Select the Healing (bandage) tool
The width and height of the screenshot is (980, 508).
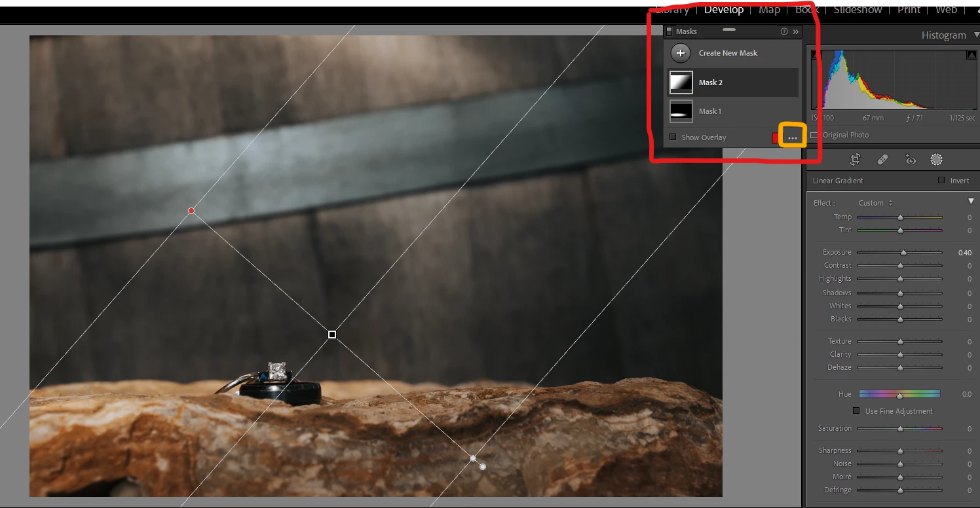pyautogui.click(x=882, y=159)
